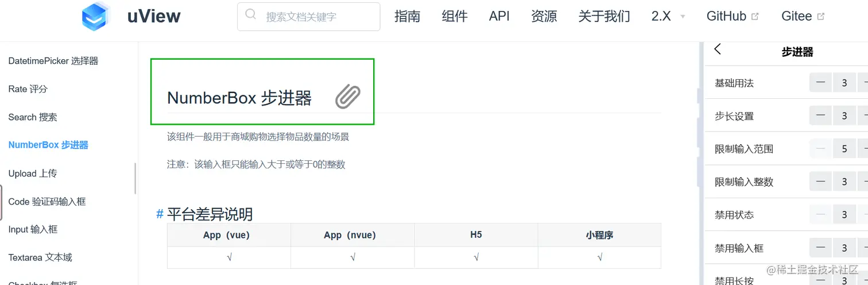868x285 pixels.
Task: Click the minus button in 限制输入范围 row
Action: [x=820, y=149]
